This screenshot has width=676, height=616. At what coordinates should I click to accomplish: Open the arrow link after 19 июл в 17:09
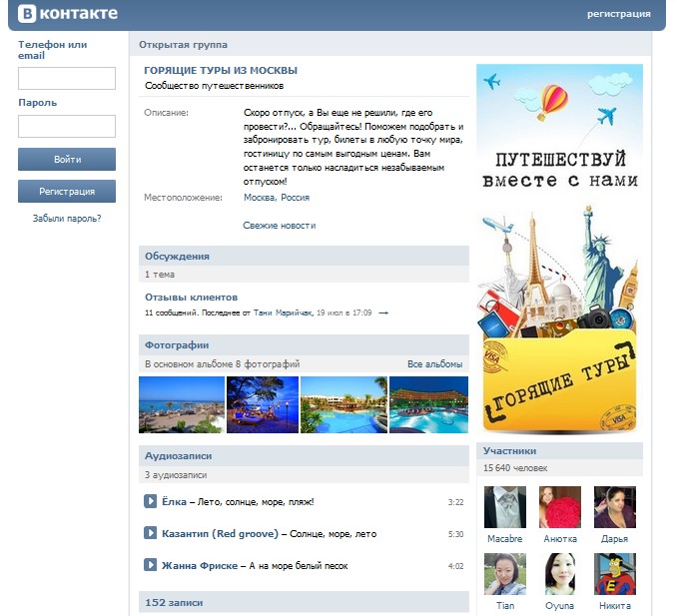[383, 312]
